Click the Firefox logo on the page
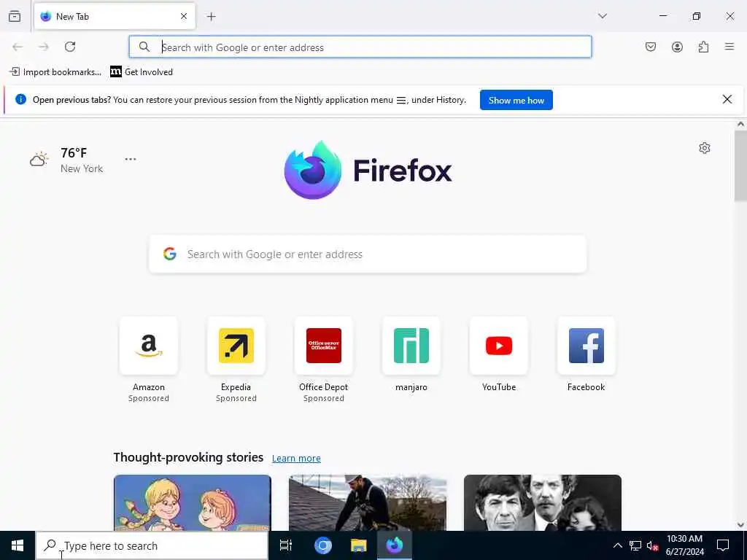Image resolution: width=747 pixels, height=560 pixels. pyautogui.click(x=368, y=170)
